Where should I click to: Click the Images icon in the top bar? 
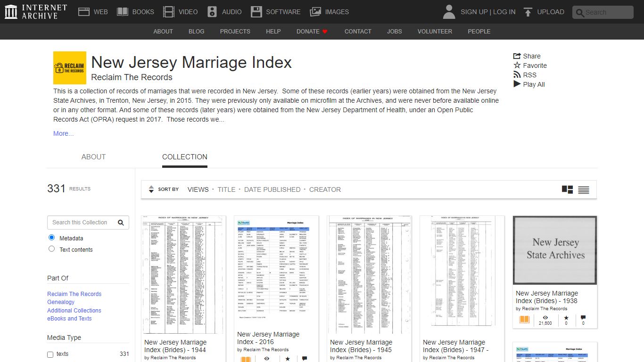click(x=315, y=12)
